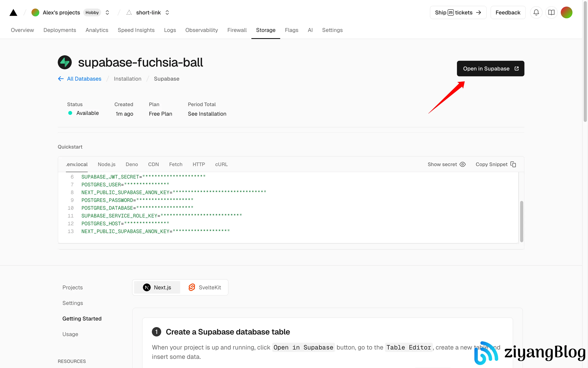588x368 pixels.
Task: Open Alex's projects team avatar
Action: [35, 12]
